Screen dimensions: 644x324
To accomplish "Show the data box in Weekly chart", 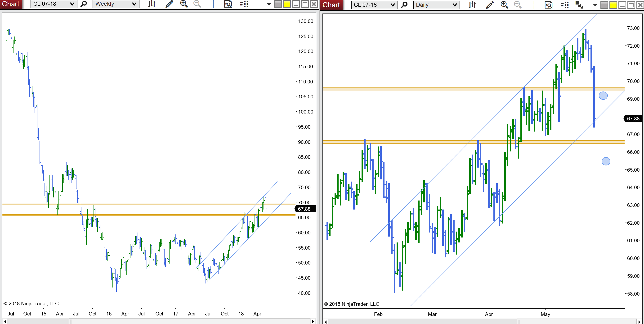I will [x=228, y=4].
